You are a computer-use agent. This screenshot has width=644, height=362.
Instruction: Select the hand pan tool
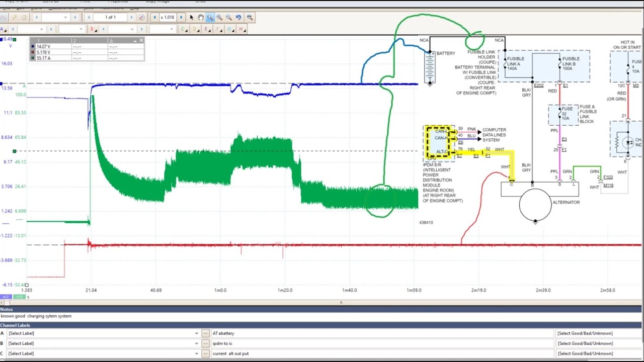click(201, 18)
